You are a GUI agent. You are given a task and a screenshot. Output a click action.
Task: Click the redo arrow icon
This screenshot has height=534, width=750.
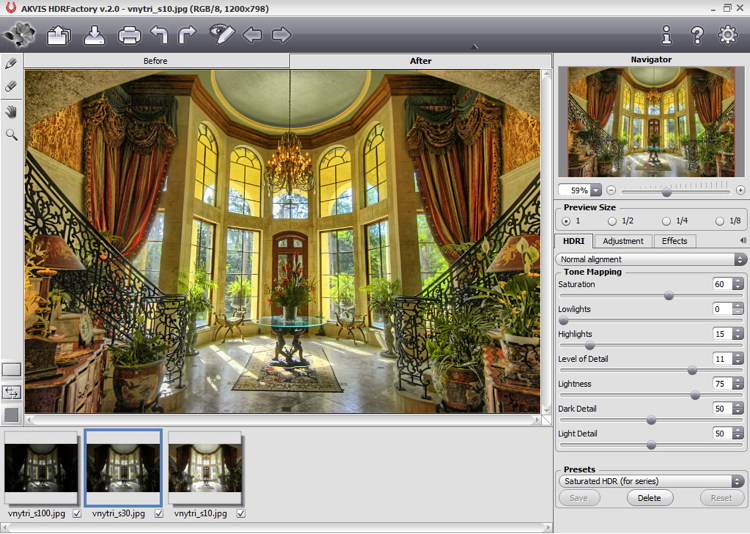pos(187,36)
